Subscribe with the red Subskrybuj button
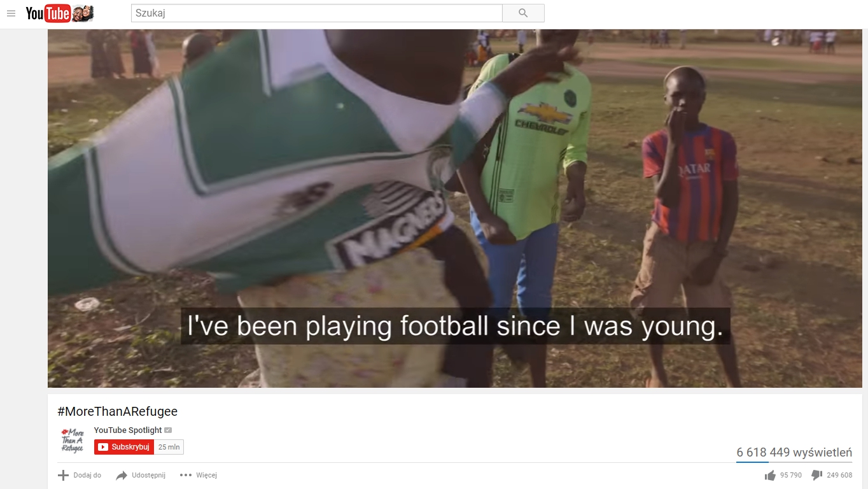Viewport: 868px width, 489px height. pos(124,447)
